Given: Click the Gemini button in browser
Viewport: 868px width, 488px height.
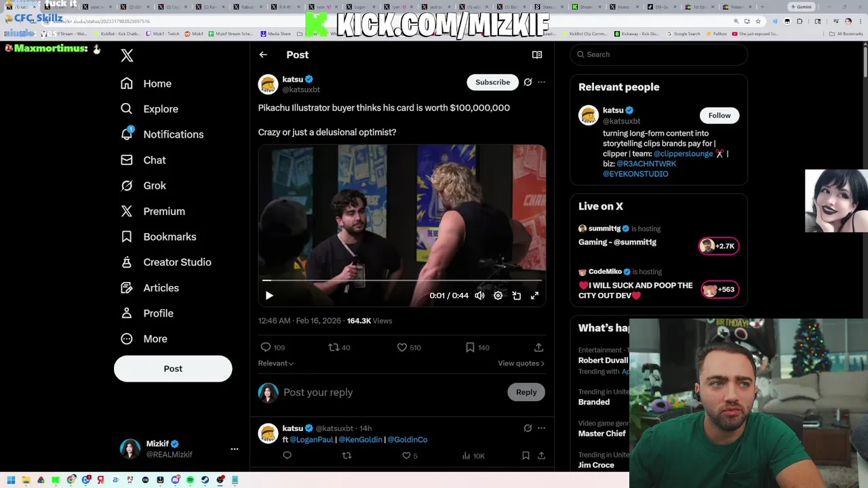Looking at the screenshot, I should click(x=802, y=7).
